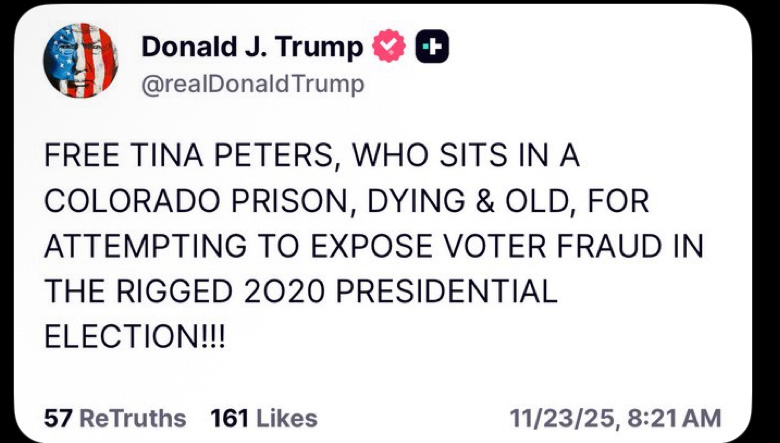Viewport: 780px width, 443px height.
Task: Select the ReTruths label
Action: (132, 417)
